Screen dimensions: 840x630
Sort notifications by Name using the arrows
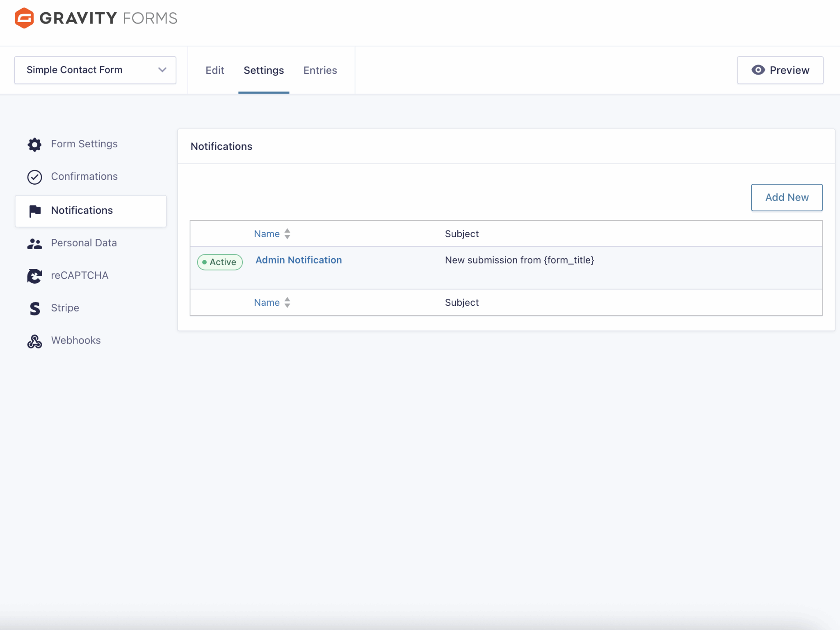(x=287, y=234)
